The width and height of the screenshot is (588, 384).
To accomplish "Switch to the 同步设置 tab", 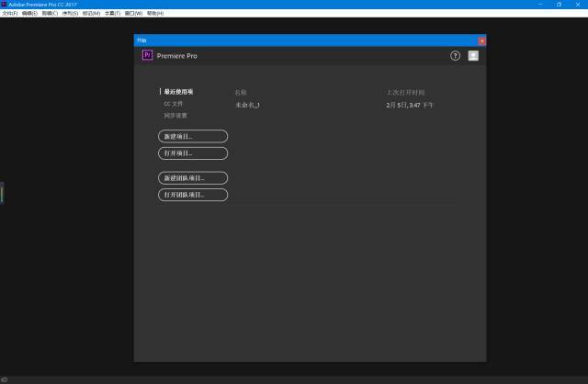I will pyautogui.click(x=175, y=115).
